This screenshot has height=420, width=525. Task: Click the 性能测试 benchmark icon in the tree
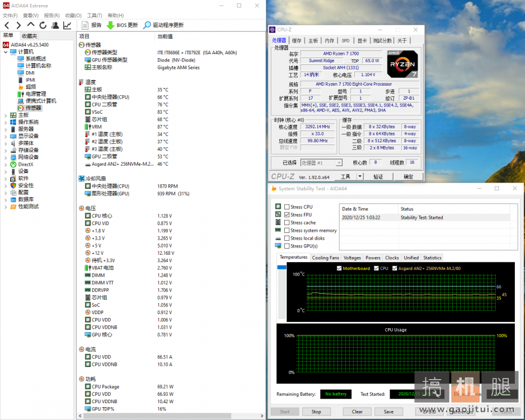tap(13, 207)
